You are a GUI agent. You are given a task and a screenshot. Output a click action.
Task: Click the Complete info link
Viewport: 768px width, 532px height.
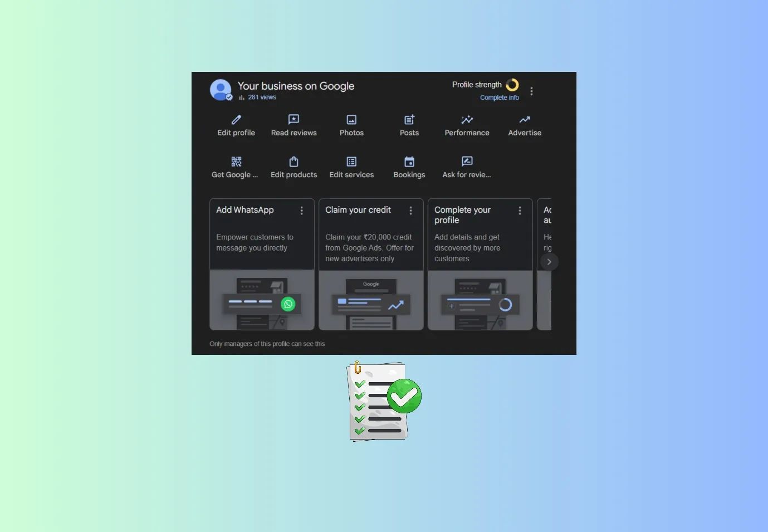(500, 97)
